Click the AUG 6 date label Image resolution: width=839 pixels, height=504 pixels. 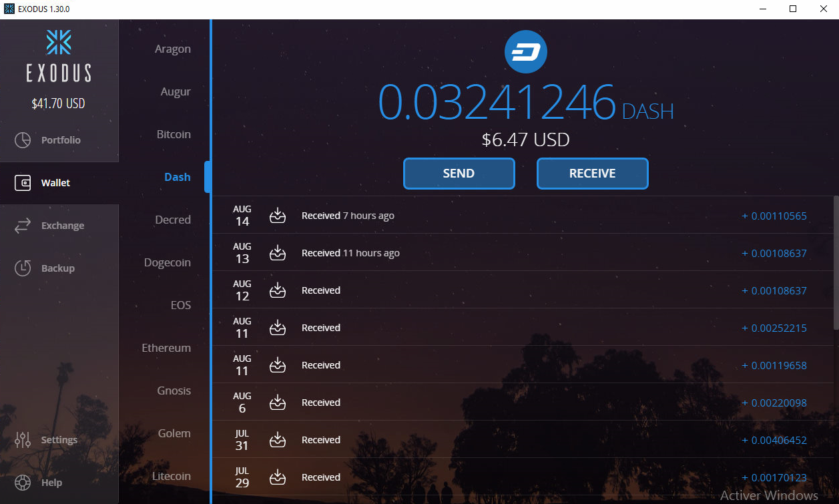pyautogui.click(x=242, y=403)
